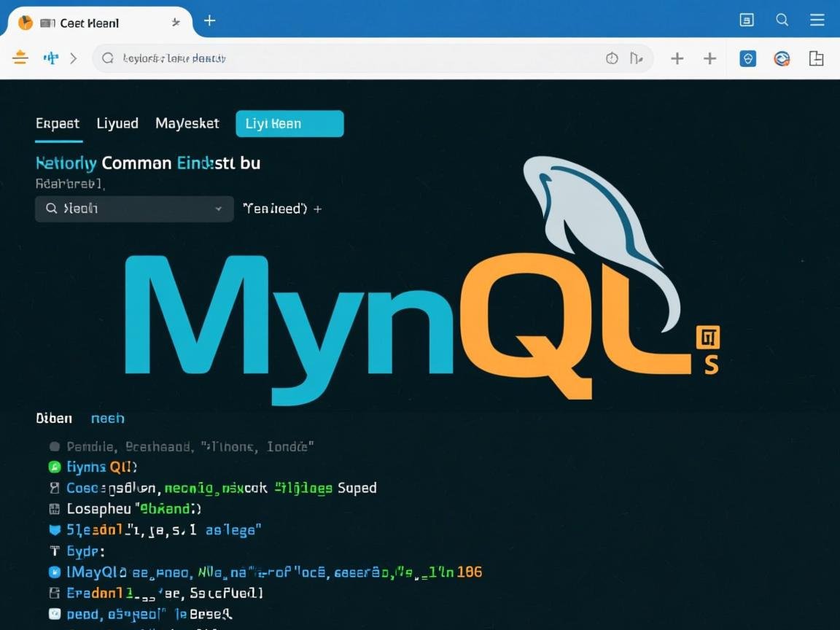Click the downloads arrow icon at the toolbar's left
This screenshot has width=840, height=630.
[20, 58]
